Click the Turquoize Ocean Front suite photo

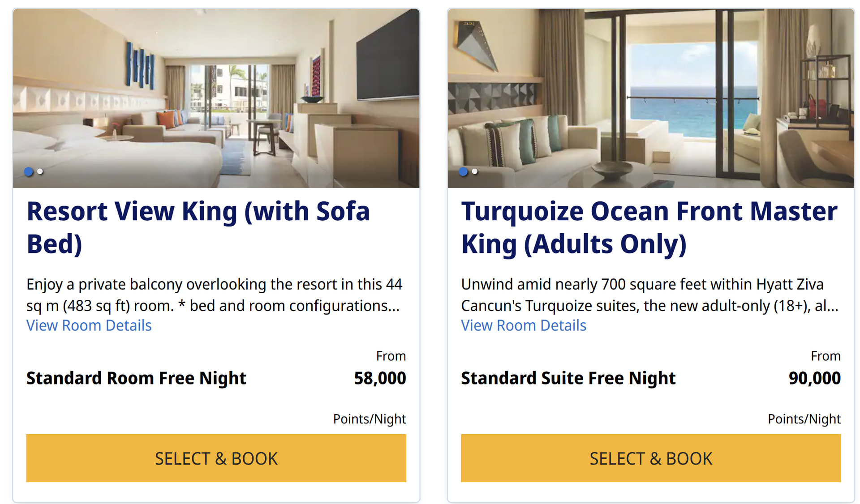[x=650, y=98]
